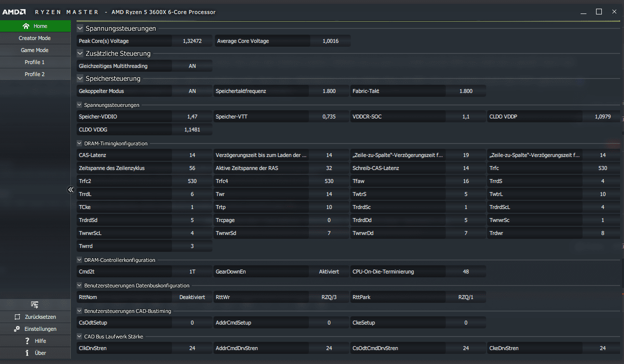The height and width of the screenshot is (364, 624).
Task: Click the TwtrL value 10
Action: pyautogui.click(x=603, y=194)
